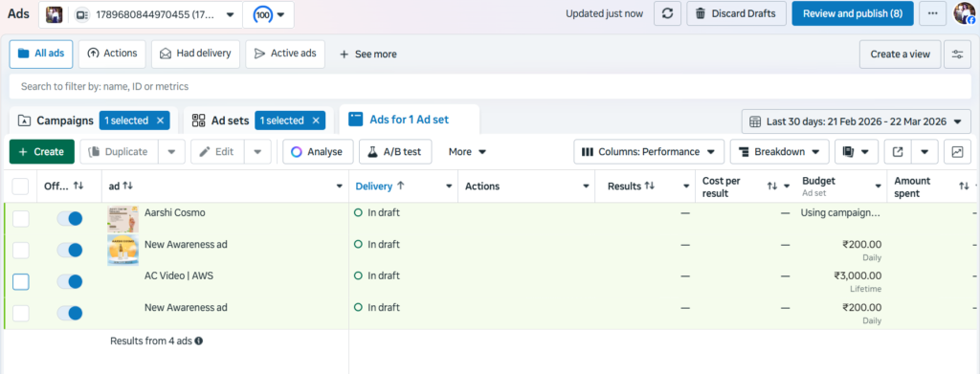Open the Budget column options arrow
Screen dimensions: 980x374
[x=878, y=187]
